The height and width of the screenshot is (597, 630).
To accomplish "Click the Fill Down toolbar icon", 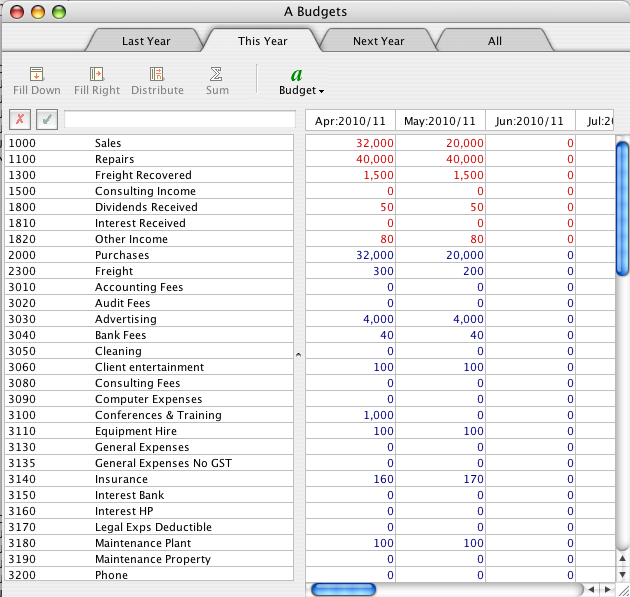I will coord(37,74).
